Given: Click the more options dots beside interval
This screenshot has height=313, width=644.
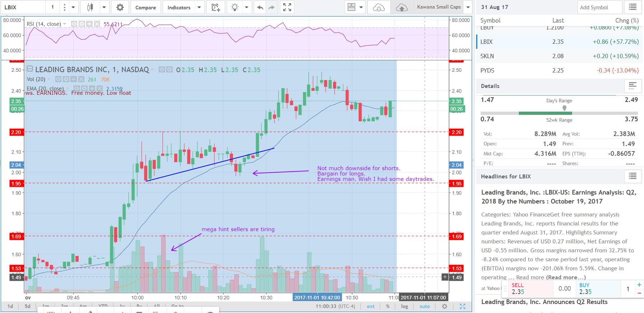Looking at the screenshot, I should (64, 7).
